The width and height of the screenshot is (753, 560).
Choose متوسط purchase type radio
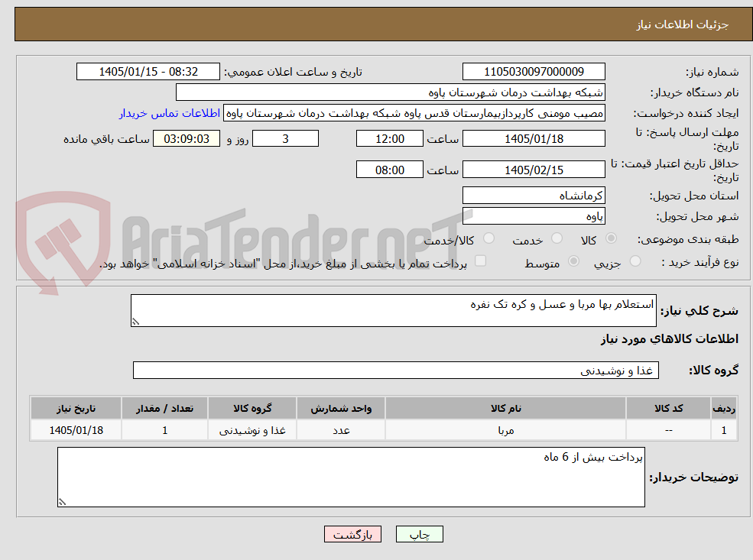tap(574, 261)
